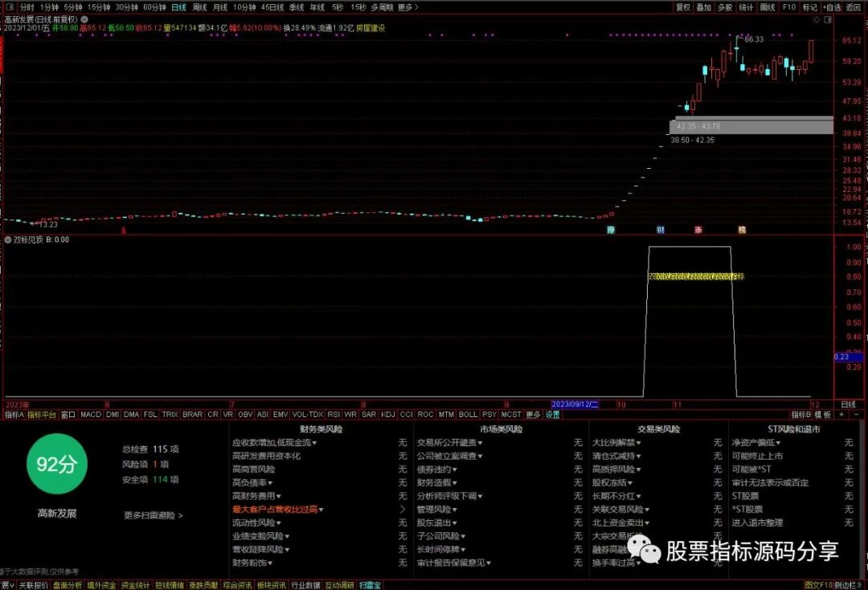Expand 应收款增加,低现金流 risk item
Image resolution: width=868 pixels, height=590 pixels.
(x=275, y=443)
